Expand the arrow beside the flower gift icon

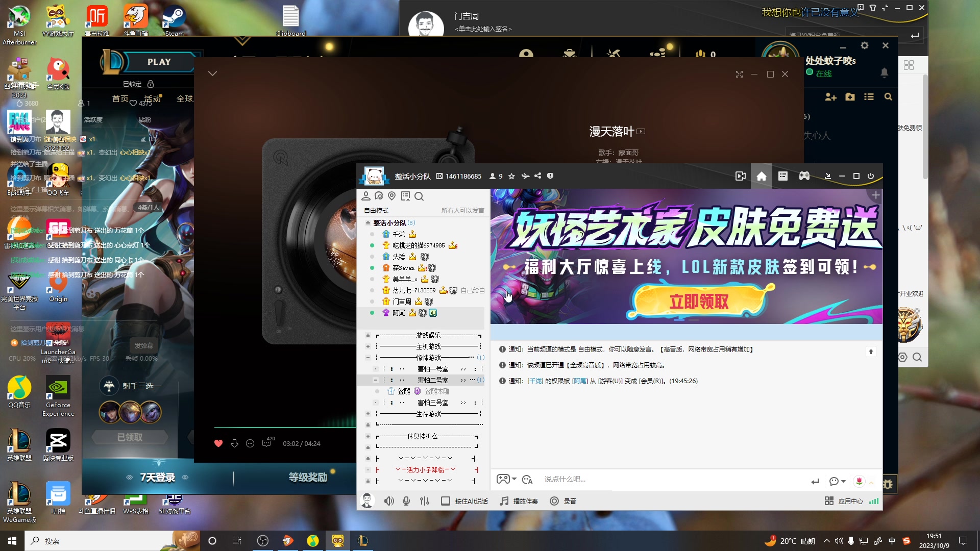click(x=872, y=482)
